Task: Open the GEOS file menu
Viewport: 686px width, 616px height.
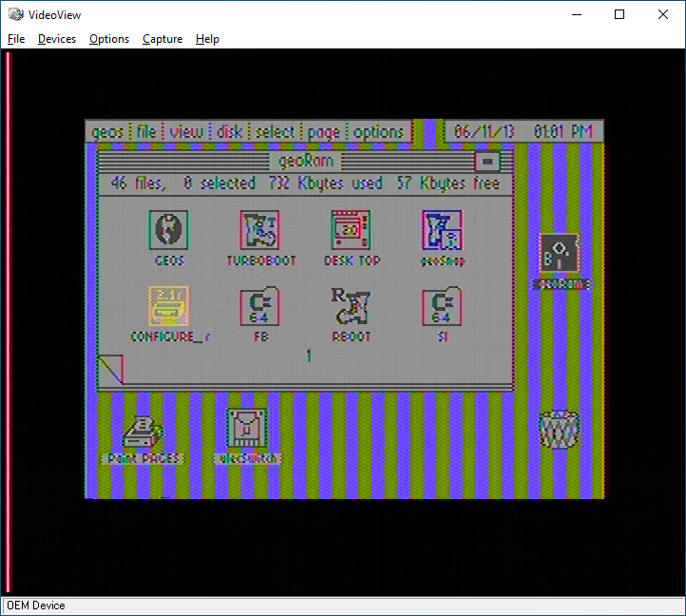Action: tap(146, 131)
